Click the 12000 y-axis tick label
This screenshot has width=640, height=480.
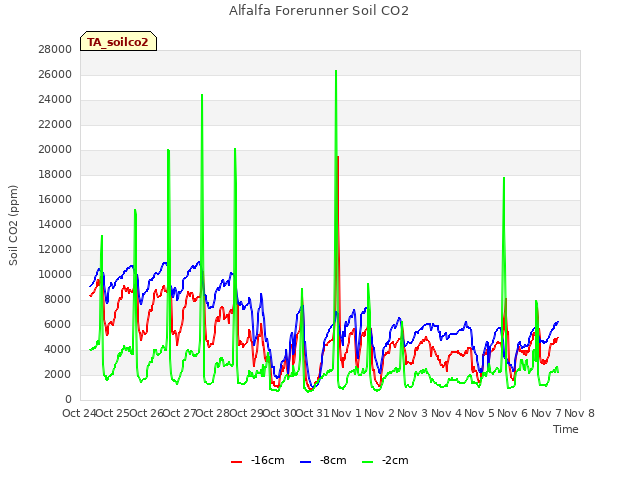coord(55,250)
